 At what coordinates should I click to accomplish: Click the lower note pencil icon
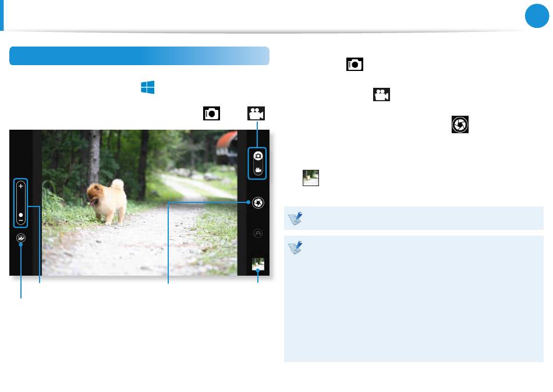pyautogui.click(x=295, y=247)
